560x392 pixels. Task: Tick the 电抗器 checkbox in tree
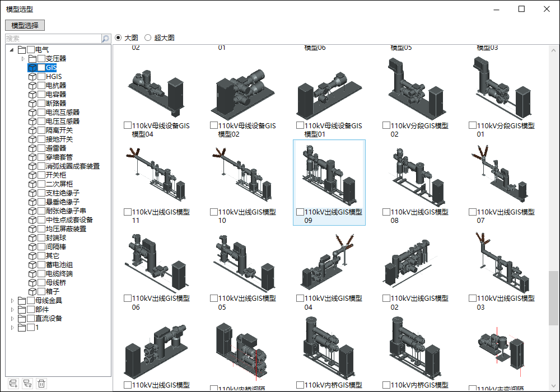click(41, 86)
